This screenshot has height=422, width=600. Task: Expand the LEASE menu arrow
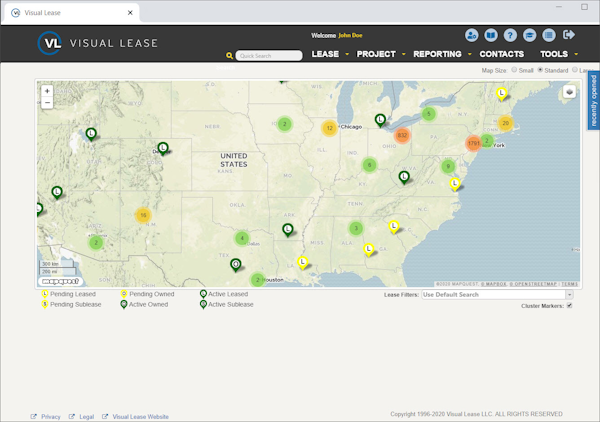point(347,54)
